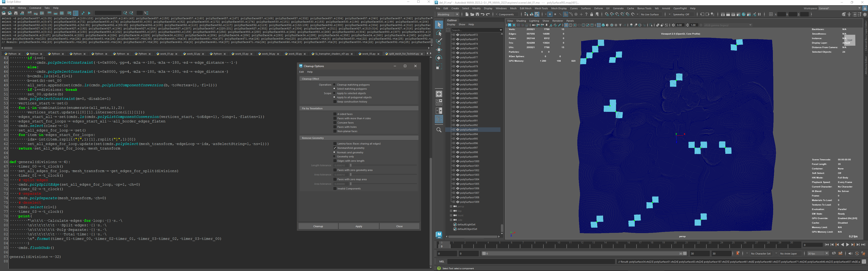Click the Save Script icon in Script Editor toolbar
This screenshot has height=271, width=868.
click(16, 13)
